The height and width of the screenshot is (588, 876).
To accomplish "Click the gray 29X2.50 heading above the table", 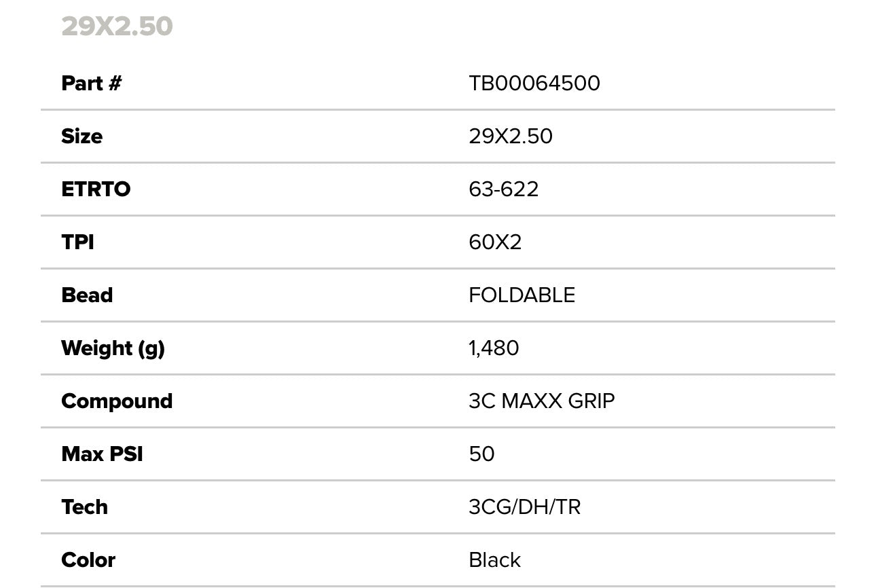I will pyautogui.click(x=117, y=26).
